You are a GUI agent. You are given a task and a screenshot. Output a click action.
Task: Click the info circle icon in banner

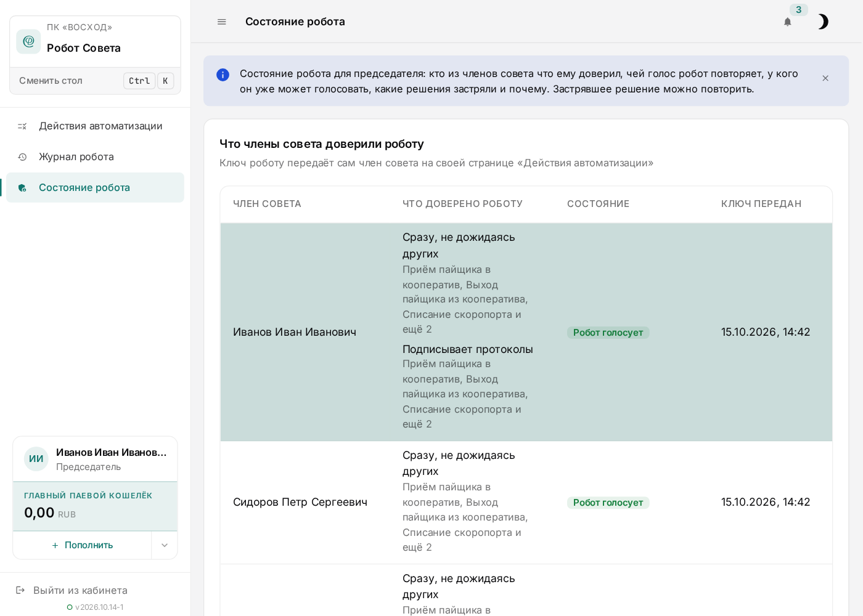[223, 75]
